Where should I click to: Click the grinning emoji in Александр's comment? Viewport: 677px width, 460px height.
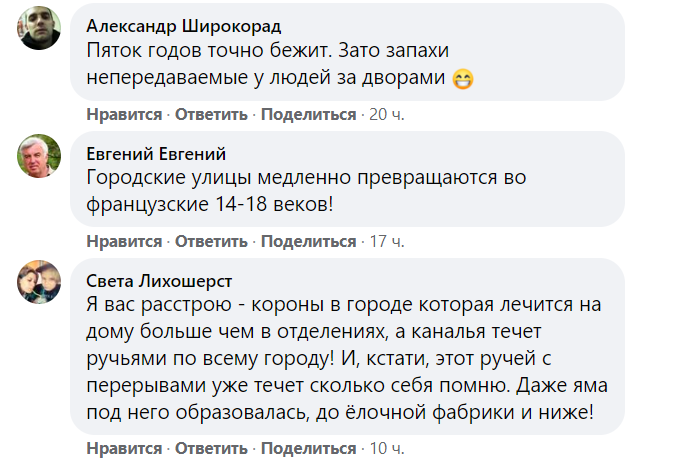click(x=462, y=77)
